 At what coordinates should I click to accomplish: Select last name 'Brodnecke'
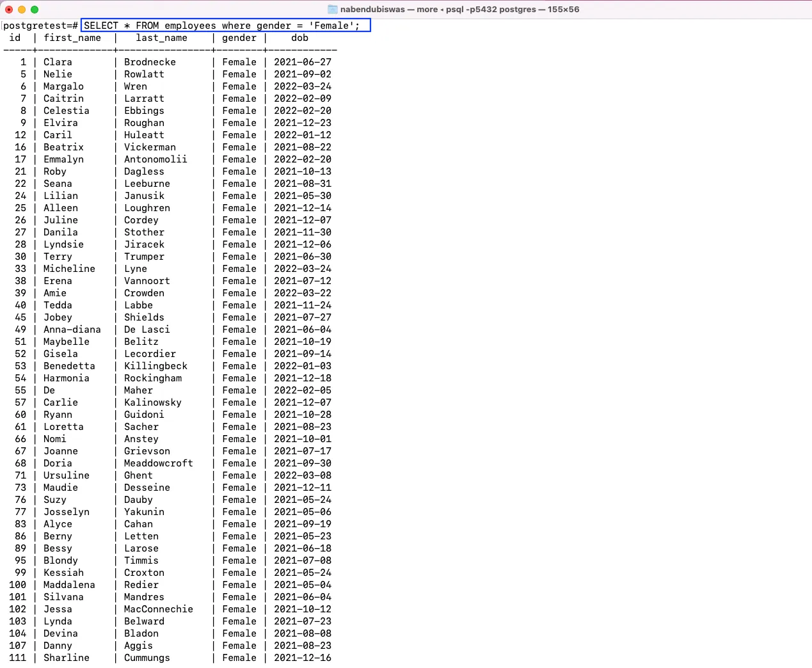(x=150, y=62)
